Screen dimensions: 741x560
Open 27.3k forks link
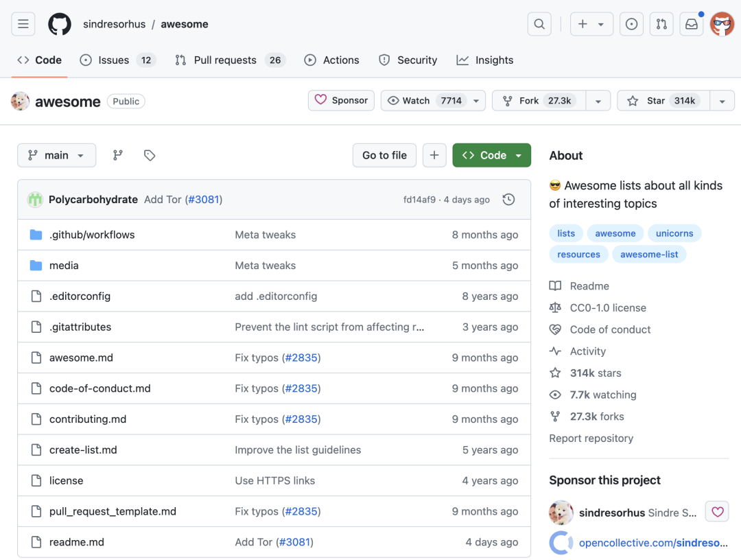coord(587,417)
